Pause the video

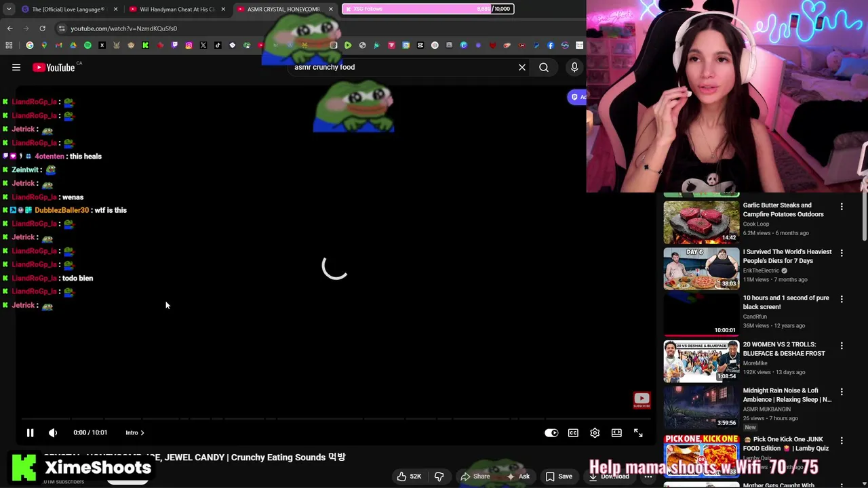tap(30, 432)
